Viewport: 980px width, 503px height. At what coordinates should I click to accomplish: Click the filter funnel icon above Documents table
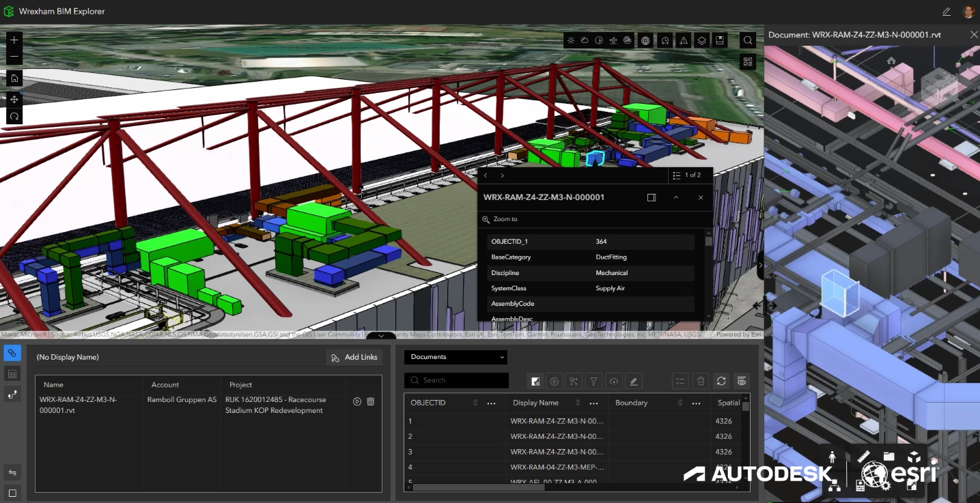pos(594,382)
